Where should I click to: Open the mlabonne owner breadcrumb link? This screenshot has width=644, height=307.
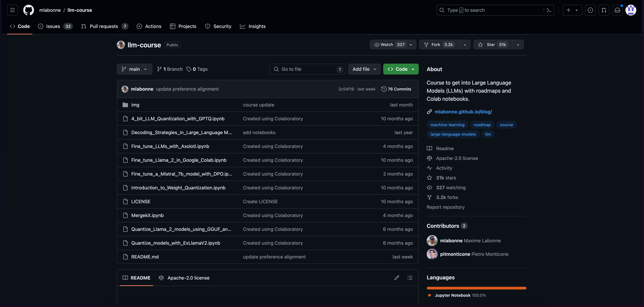[50, 10]
